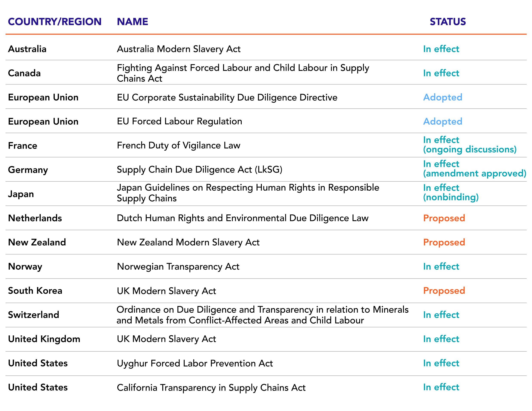Click the Netherlands Proposed status
Screen dimensions: 532x411
(444, 218)
